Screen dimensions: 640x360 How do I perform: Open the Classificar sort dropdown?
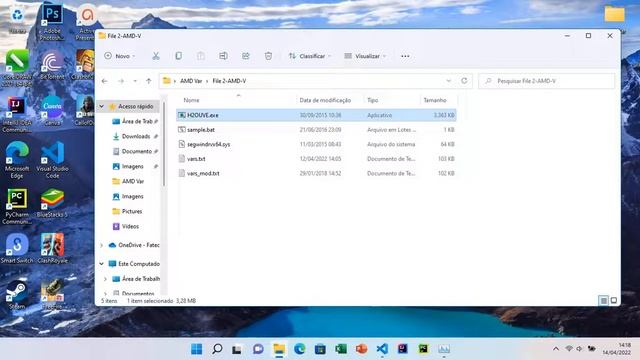coord(310,56)
